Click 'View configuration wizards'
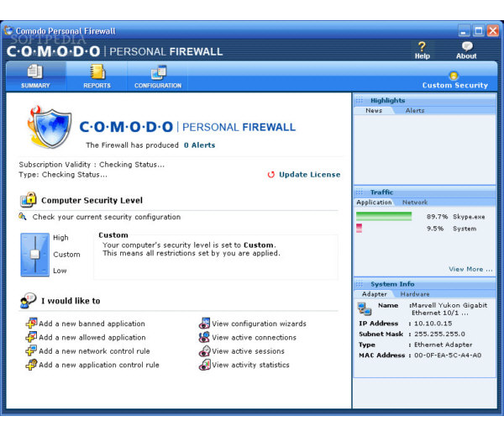The width and height of the screenshot is (504, 437). (x=259, y=324)
